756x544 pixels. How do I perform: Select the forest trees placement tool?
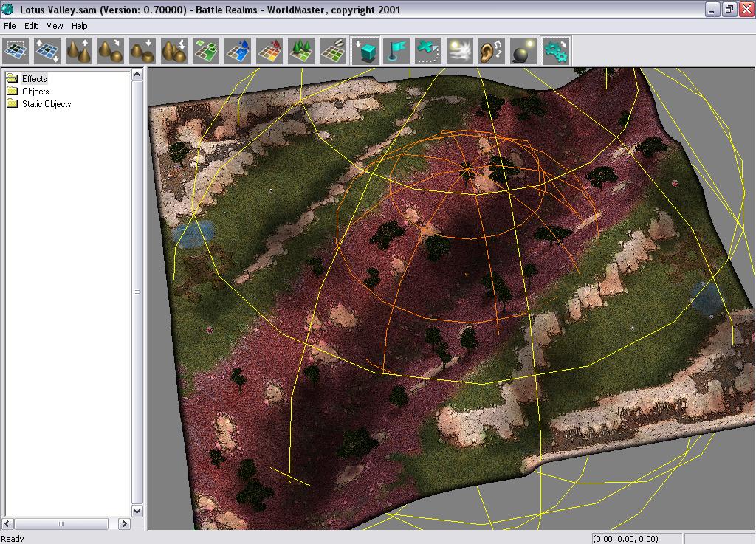pyautogui.click(x=301, y=51)
